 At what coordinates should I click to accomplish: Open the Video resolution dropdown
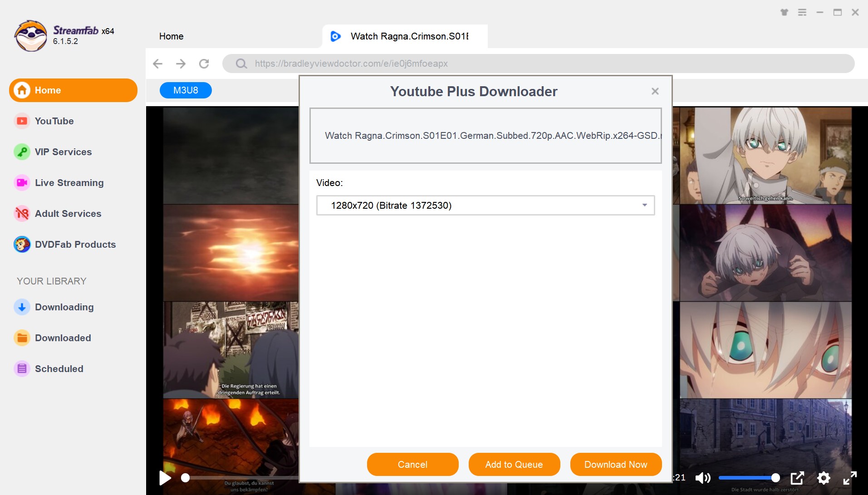(x=485, y=206)
